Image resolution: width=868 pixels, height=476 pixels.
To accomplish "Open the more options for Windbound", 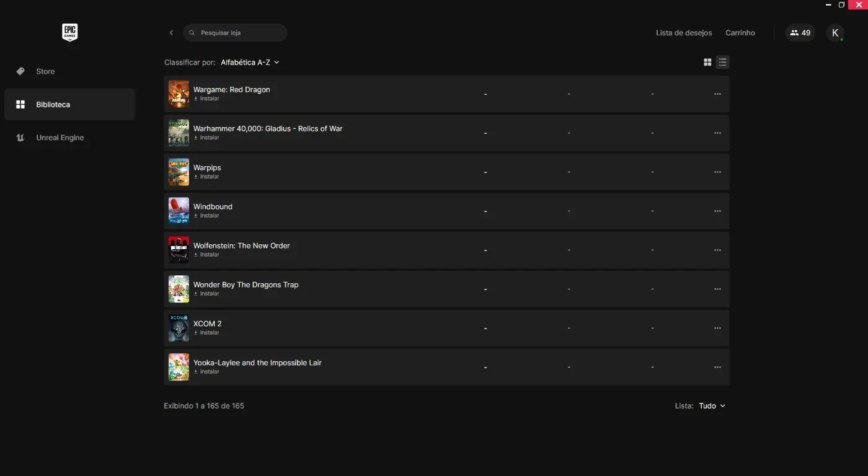I will 717,211.
